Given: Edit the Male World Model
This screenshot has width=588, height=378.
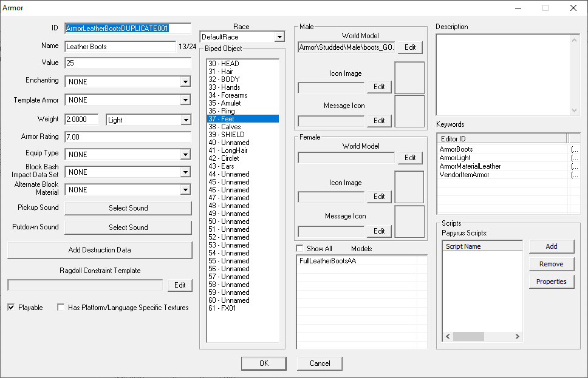Looking at the screenshot, I should [x=410, y=47].
